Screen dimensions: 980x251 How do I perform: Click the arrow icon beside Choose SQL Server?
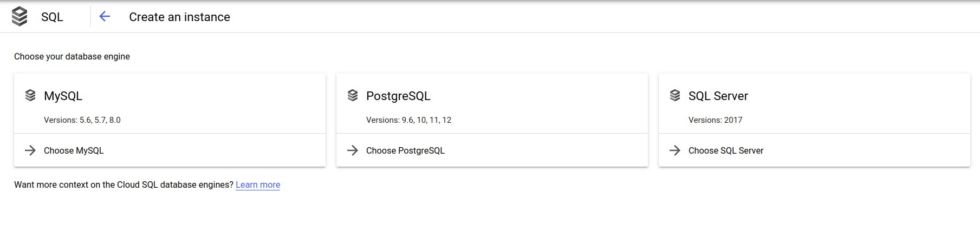pos(675,150)
